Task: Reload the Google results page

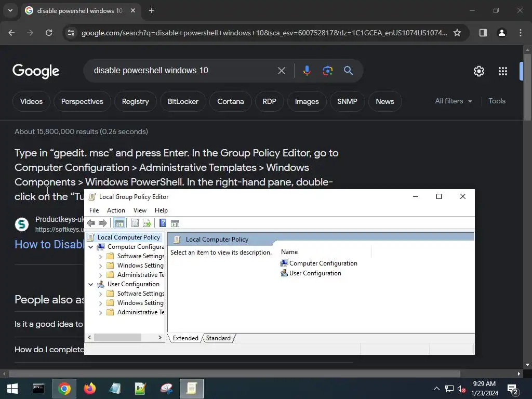Action: coord(49,33)
